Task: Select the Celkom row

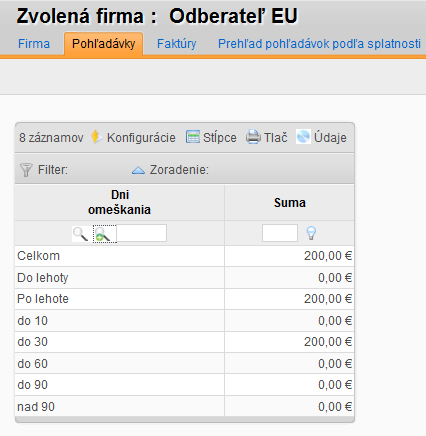Action: point(185,256)
